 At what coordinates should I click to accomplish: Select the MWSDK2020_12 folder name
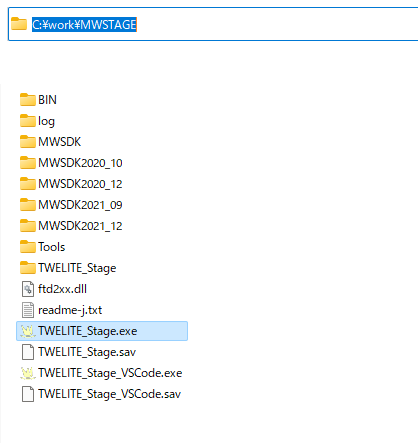[80, 184]
